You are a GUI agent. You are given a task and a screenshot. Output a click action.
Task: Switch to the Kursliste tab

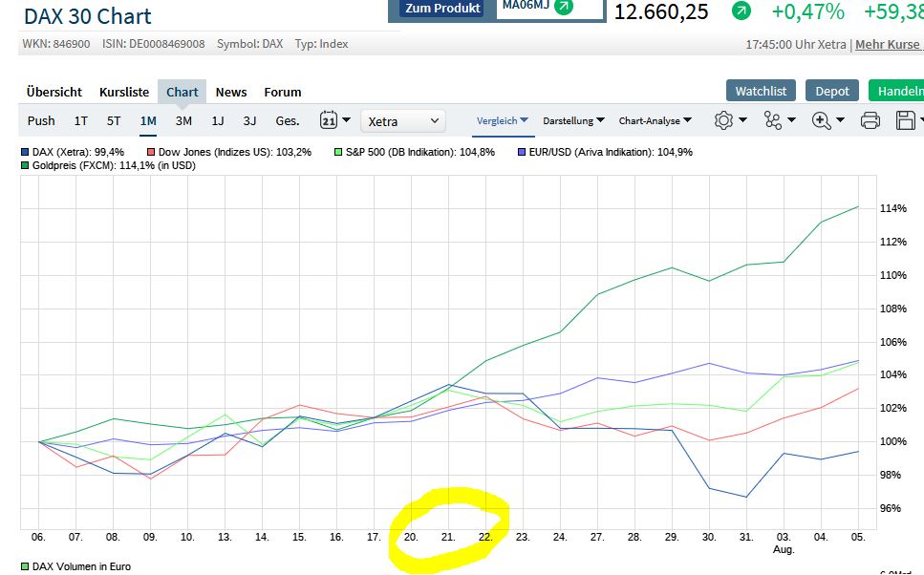(124, 92)
